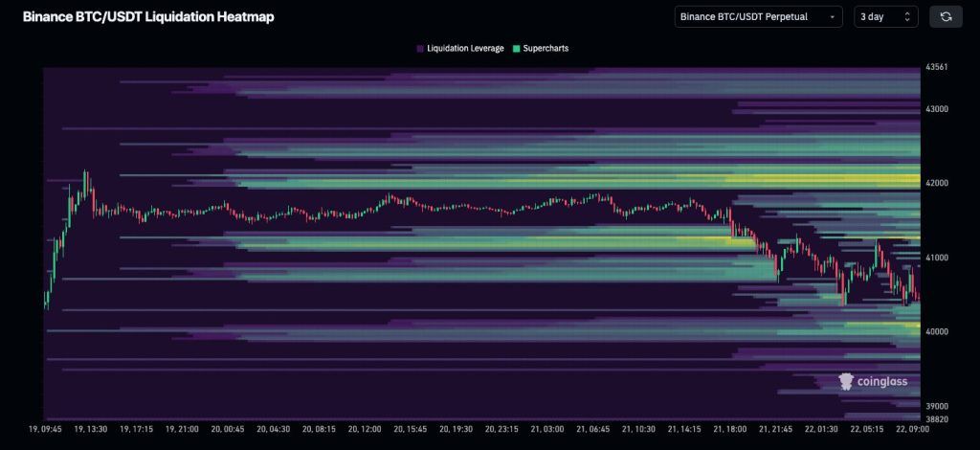Select the 43561 top price label
This screenshot has width=980, height=450.
937,68
